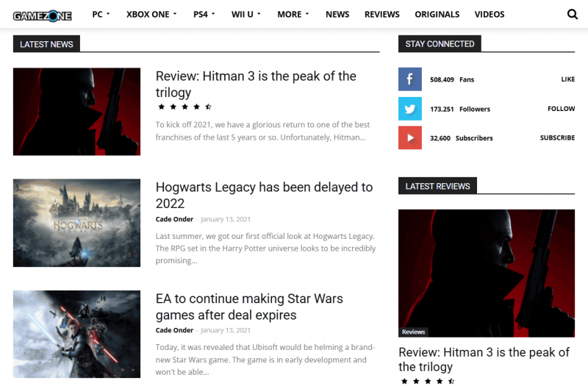The image size is (588, 386).
Task: Open the More dropdown menu
Action: click(293, 14)
